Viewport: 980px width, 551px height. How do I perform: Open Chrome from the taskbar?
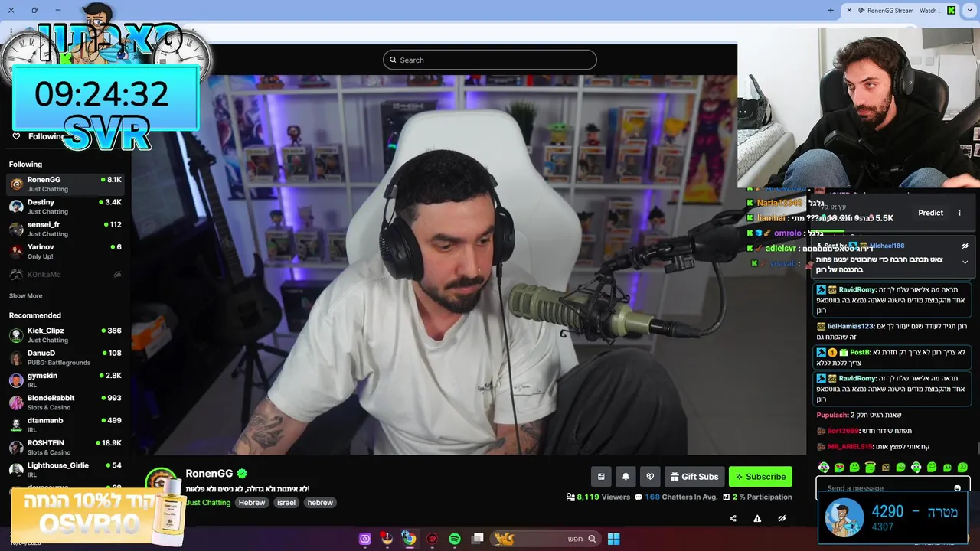pos(410,539)
